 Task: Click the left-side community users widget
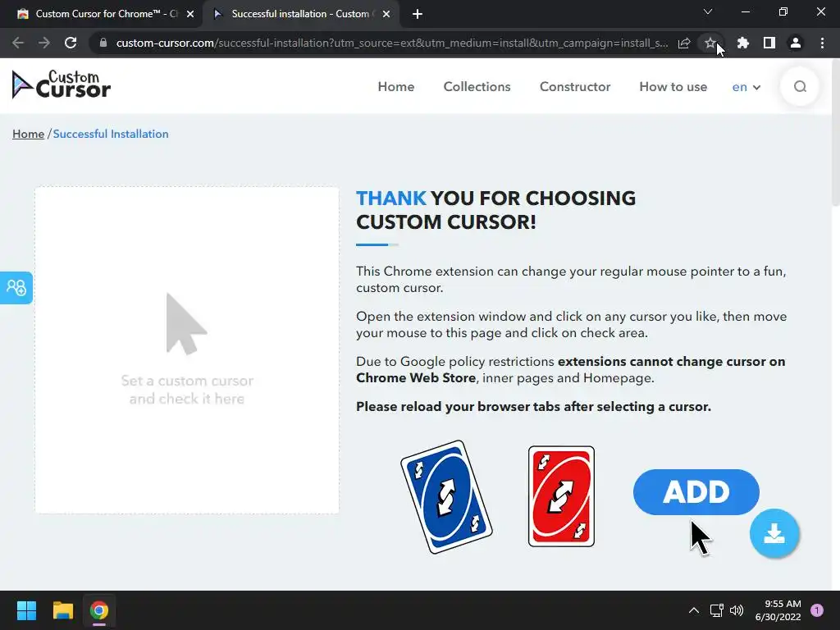pyautogui.click(x=16, y=288)
